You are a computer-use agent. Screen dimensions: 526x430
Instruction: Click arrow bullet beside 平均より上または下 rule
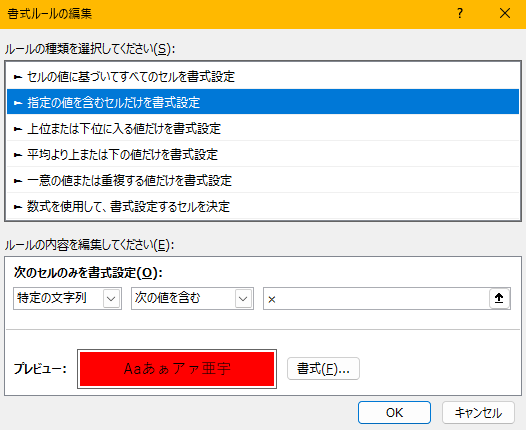pyautogui.click(x=18, y=155)
